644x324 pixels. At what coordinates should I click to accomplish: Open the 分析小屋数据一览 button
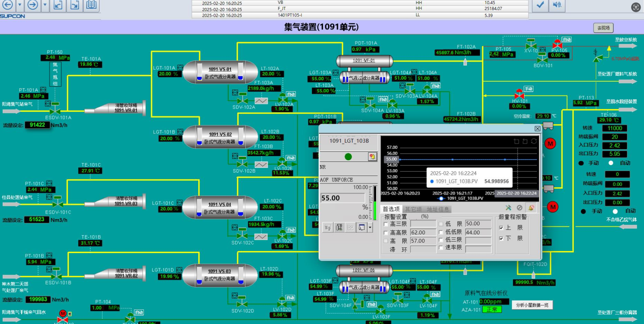coord(532,305)
